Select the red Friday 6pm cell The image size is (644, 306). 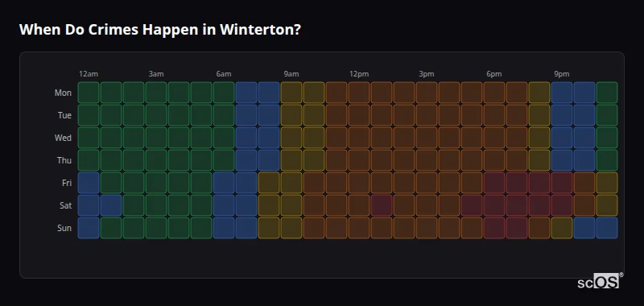494,183
